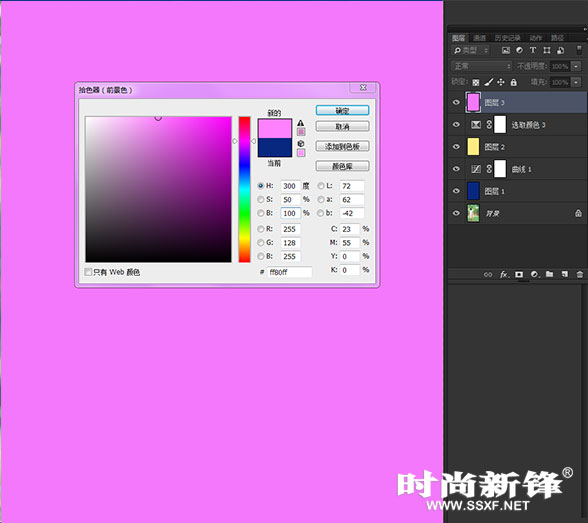The height and width of the screenshot is (523, 588).
Task: Click mask link chain on 曲线 1
Action: (489, 169)
